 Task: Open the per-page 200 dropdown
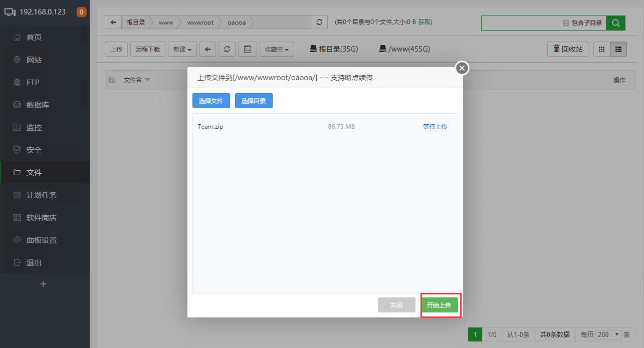608,334
